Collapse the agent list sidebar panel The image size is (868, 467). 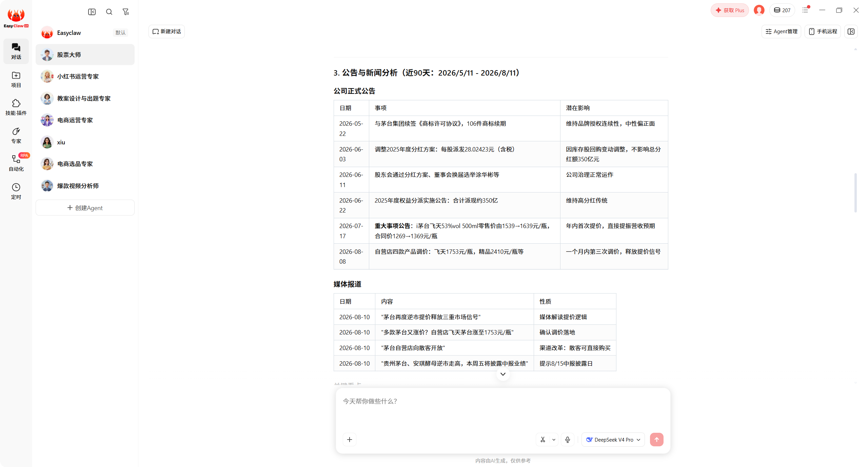[x=92, y=12]
